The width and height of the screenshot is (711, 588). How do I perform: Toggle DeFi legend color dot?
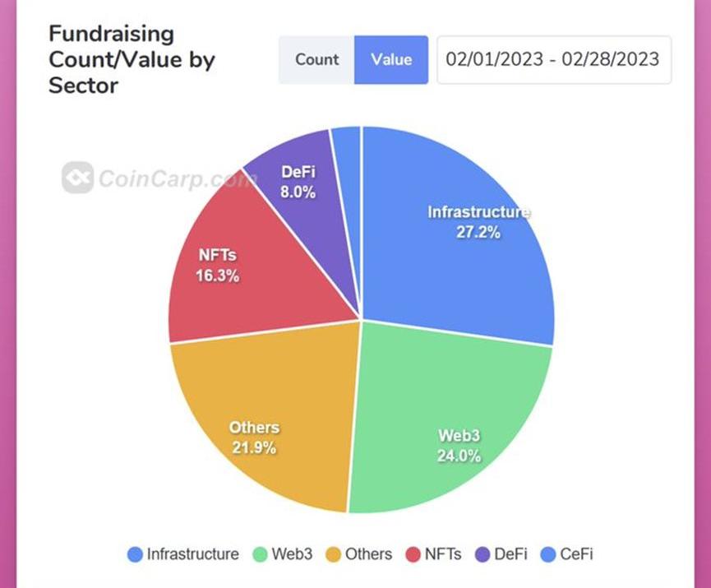[x=482, y=554]
